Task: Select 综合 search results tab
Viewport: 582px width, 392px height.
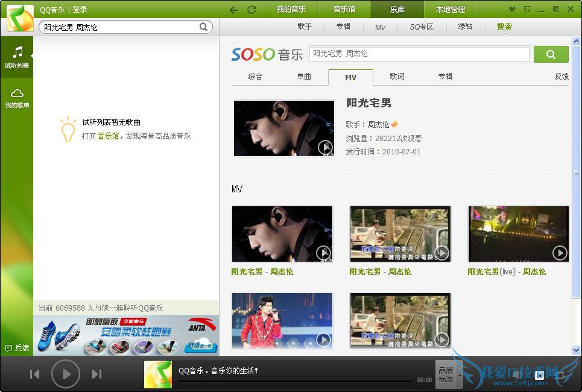Action: (x=255, y=77)
